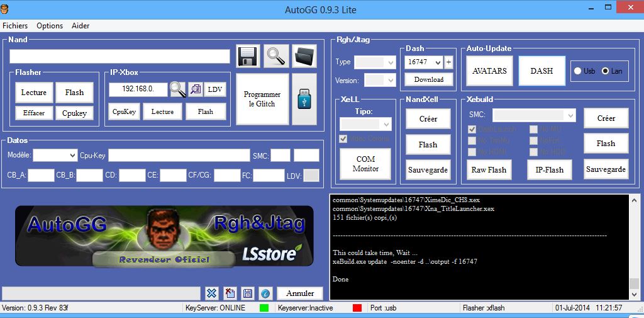644x318 pixels.
Task: Click the magnifier next to the IP address
Action: point(177,89)
